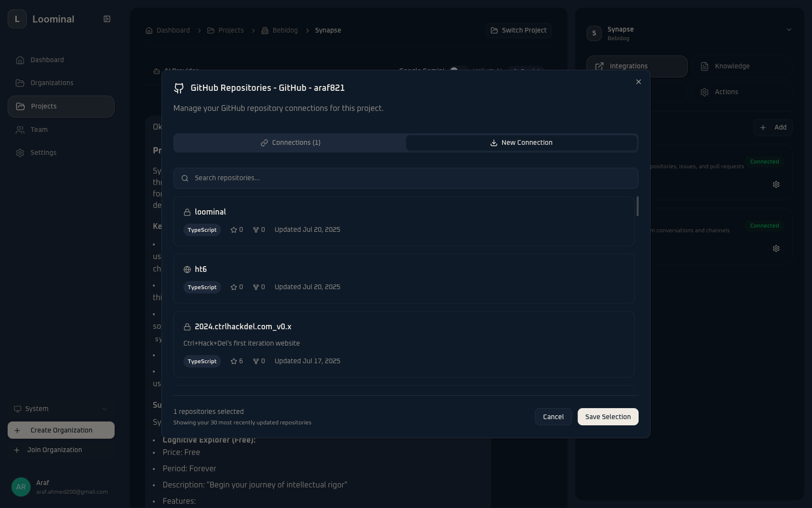
Task: Click the lock icon beside loominal
Action: coord(187,212)
